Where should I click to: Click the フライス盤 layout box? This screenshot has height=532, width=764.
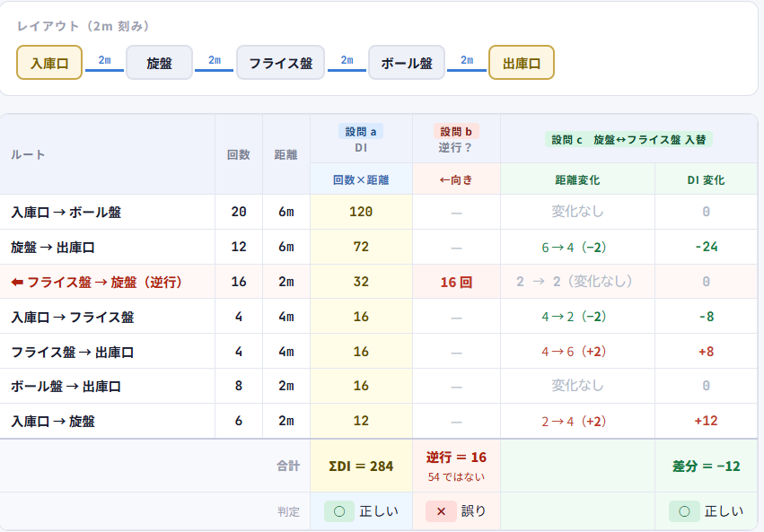(280, 63)
